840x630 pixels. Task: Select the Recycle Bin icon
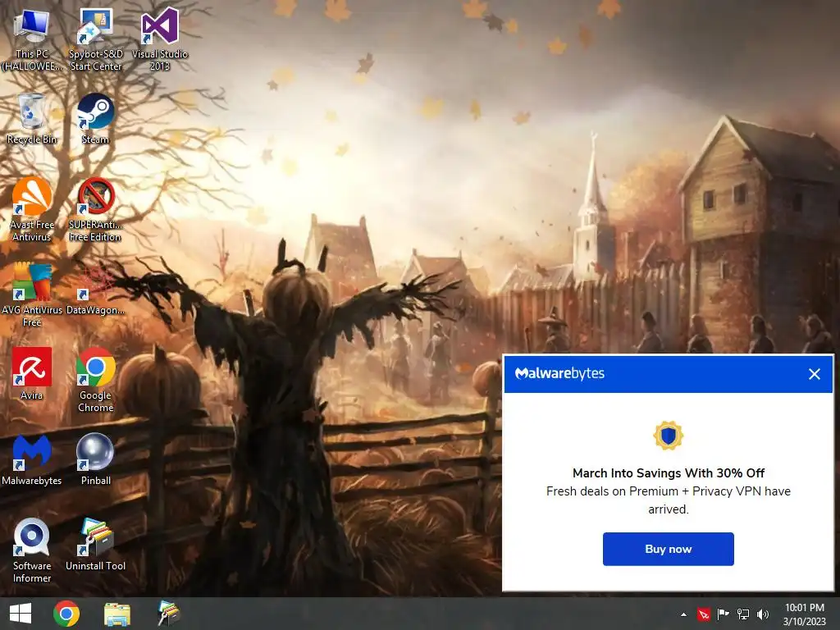coord(32,119)
